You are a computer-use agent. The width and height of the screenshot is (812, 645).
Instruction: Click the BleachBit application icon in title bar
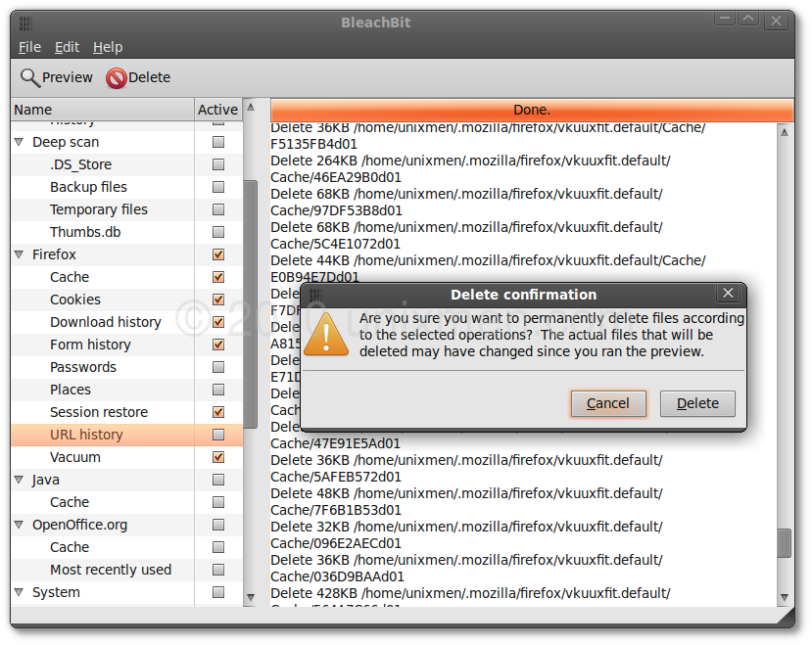25,23
